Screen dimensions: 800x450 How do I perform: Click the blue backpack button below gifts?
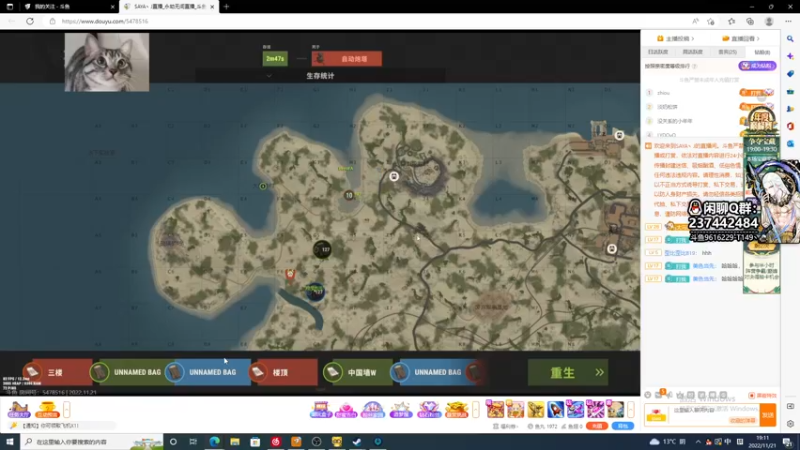[622, 426]
